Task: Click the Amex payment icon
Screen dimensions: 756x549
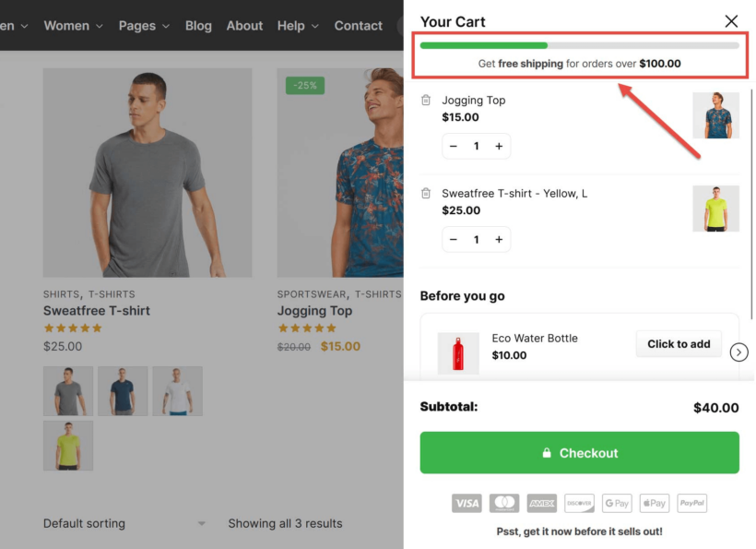Action: [x=541, y=503]
